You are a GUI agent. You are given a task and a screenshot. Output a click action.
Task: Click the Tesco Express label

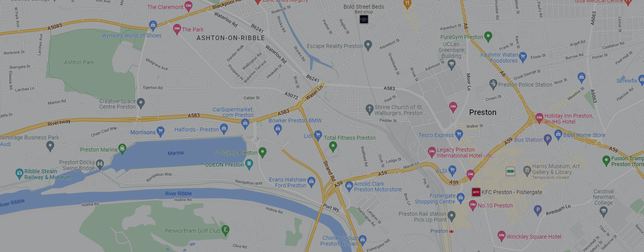tap(436, 135)
